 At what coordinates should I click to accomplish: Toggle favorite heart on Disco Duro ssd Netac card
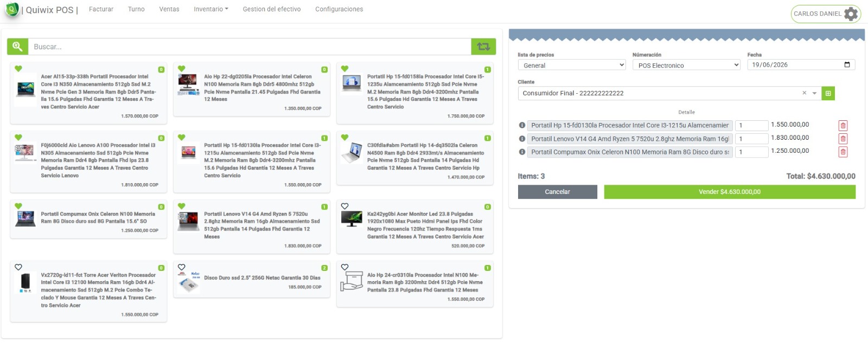(182, 268)
